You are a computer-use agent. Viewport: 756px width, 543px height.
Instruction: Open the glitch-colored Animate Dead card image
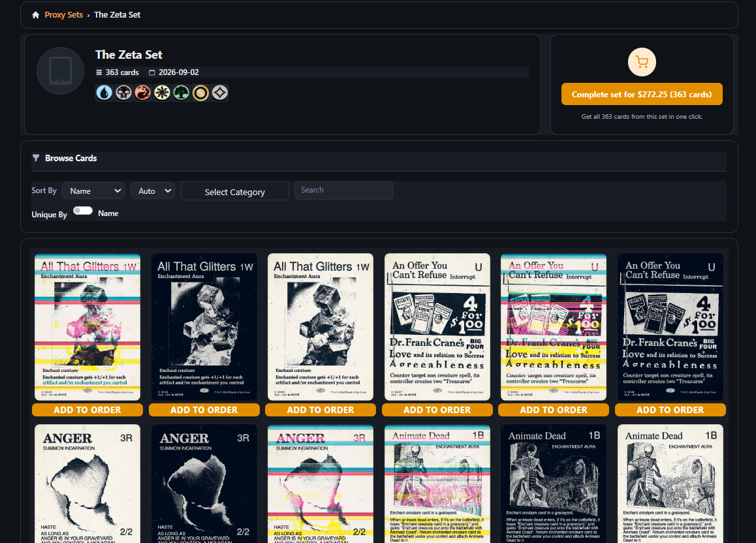(x=437, y=484)
